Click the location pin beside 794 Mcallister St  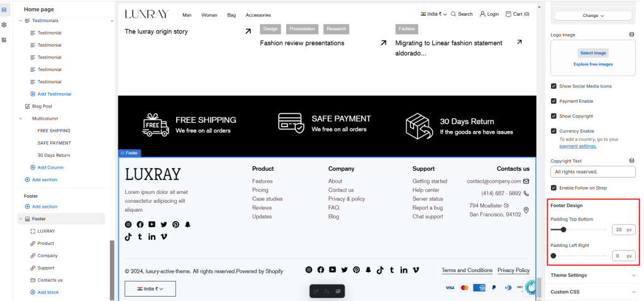(x=526, y=210)
